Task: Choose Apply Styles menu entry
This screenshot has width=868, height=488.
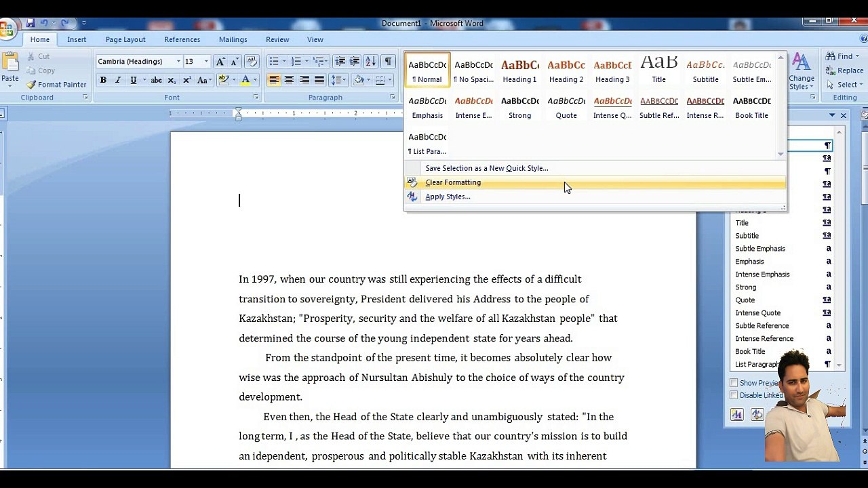Action: (x=595, y=197)
